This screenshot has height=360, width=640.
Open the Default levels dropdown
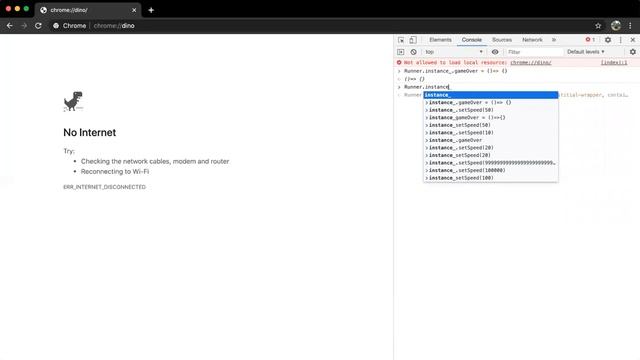pos(586,52)
